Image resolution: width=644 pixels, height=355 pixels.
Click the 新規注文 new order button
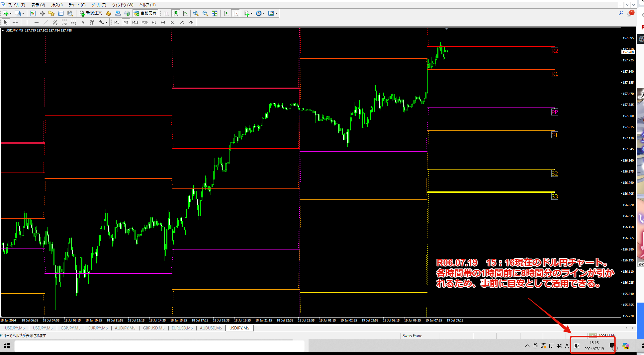91,13
